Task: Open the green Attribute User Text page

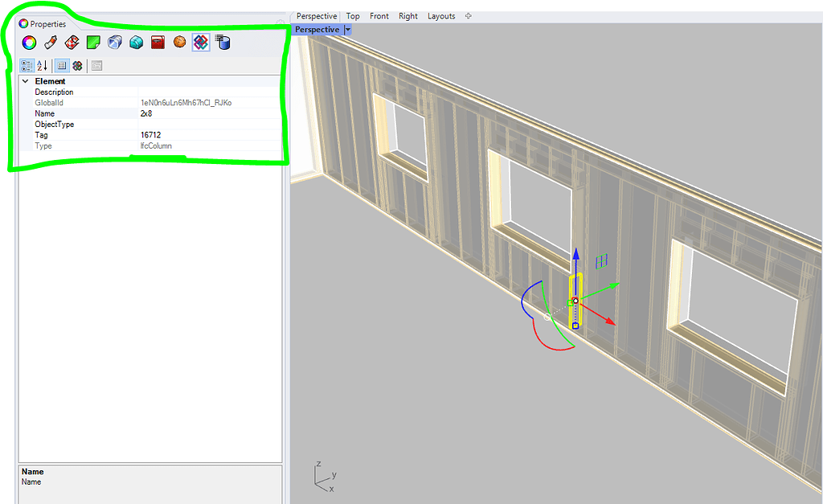Action: click(92, 42)
